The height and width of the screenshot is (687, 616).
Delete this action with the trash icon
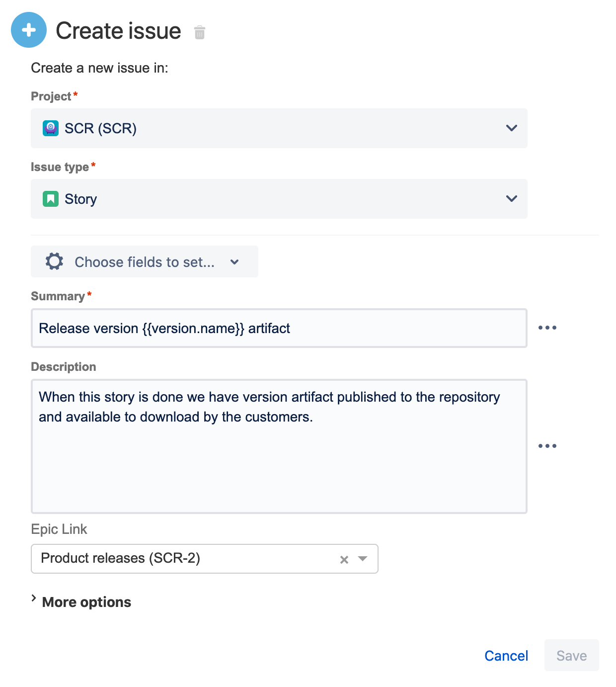[x=200, y=32]
